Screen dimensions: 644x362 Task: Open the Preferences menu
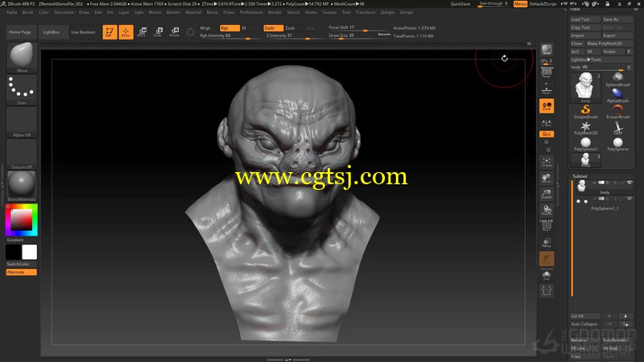point(251,12)
